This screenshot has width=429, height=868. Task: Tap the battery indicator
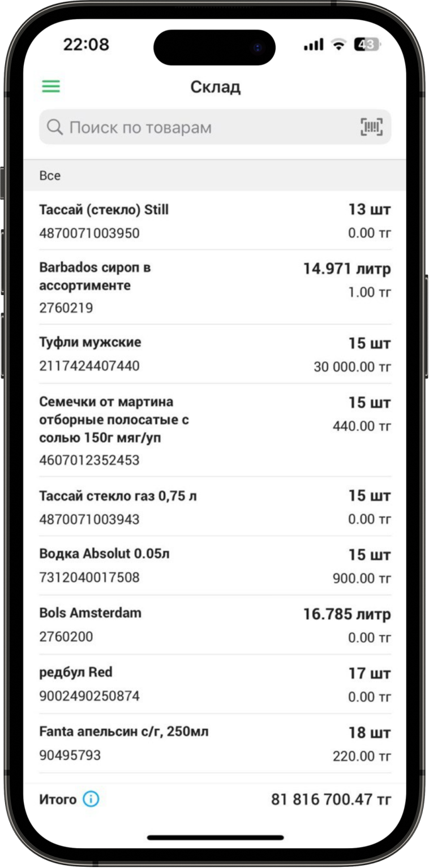click(x=367, y=45)
